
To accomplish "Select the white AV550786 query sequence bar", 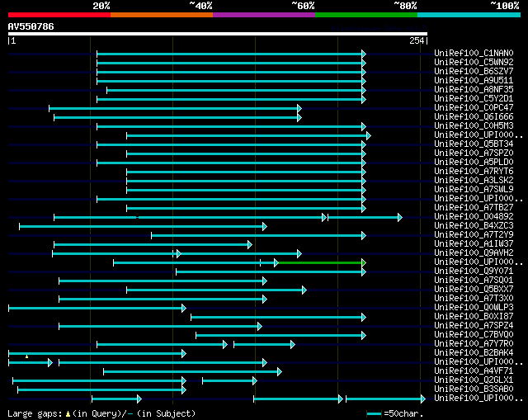I will [218, 34].
